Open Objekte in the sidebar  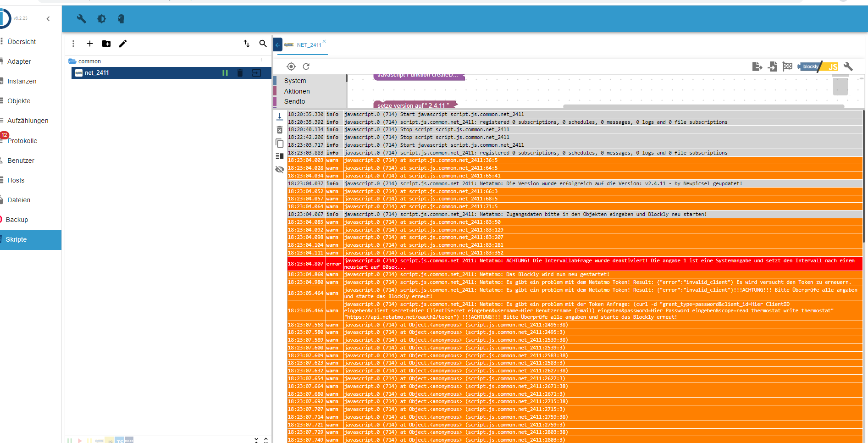tap(19, 101)
